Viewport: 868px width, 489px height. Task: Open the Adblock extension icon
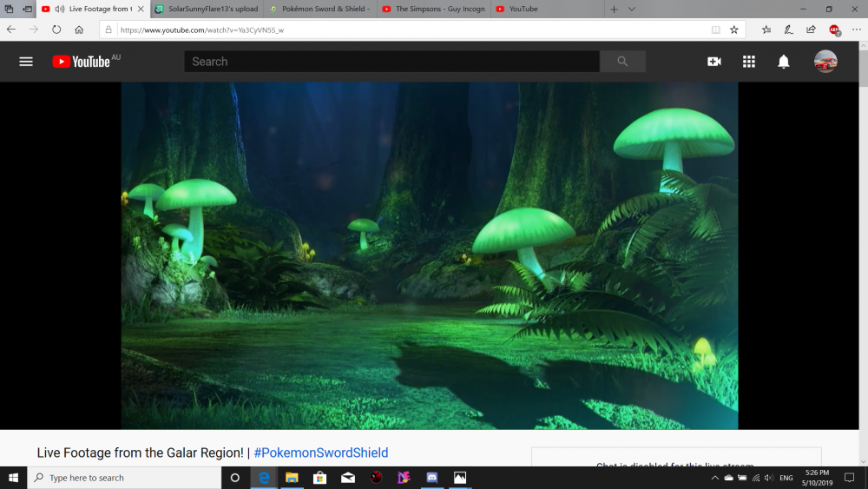[x=835, y=30]
